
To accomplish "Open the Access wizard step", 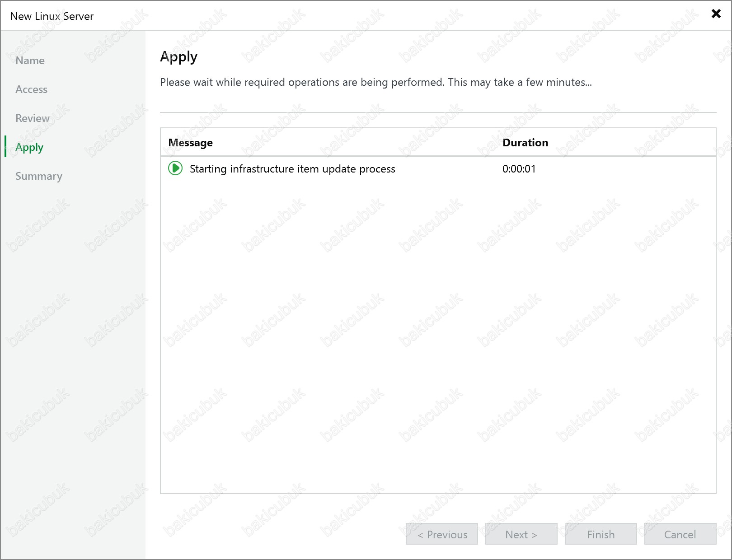I will (31, 89).
